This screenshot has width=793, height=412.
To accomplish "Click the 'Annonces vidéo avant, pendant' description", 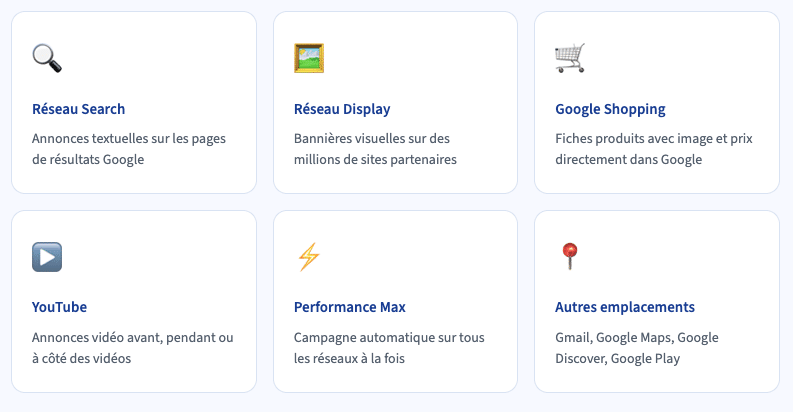I will [132, 338].
